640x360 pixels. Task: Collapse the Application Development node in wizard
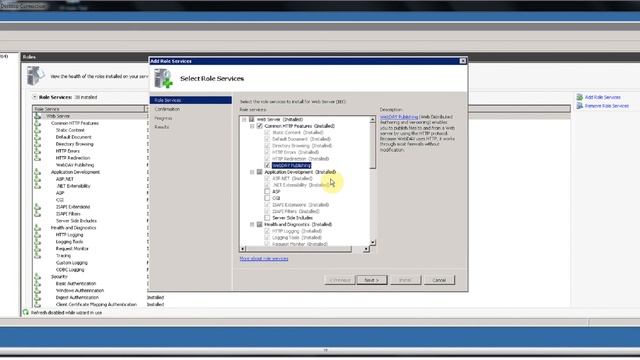252,172
